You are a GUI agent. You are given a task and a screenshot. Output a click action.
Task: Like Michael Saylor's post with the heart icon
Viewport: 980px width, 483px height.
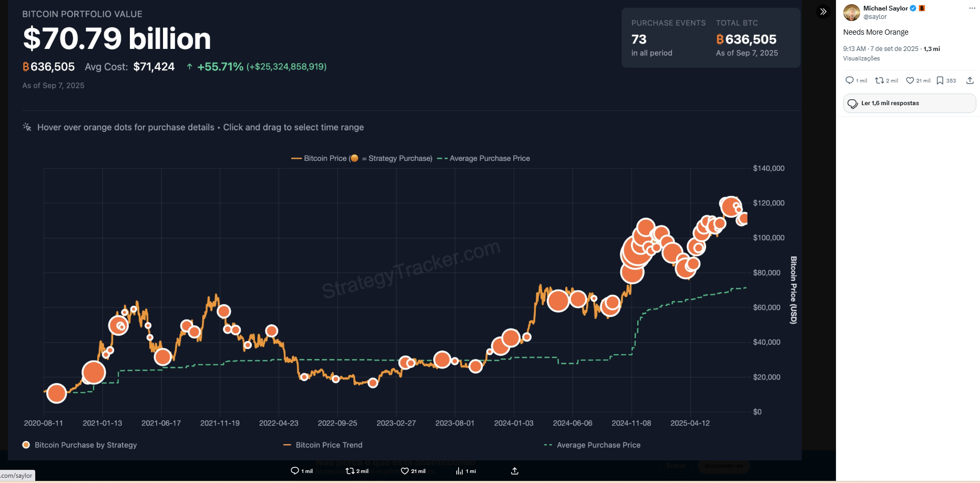point(909,80)
